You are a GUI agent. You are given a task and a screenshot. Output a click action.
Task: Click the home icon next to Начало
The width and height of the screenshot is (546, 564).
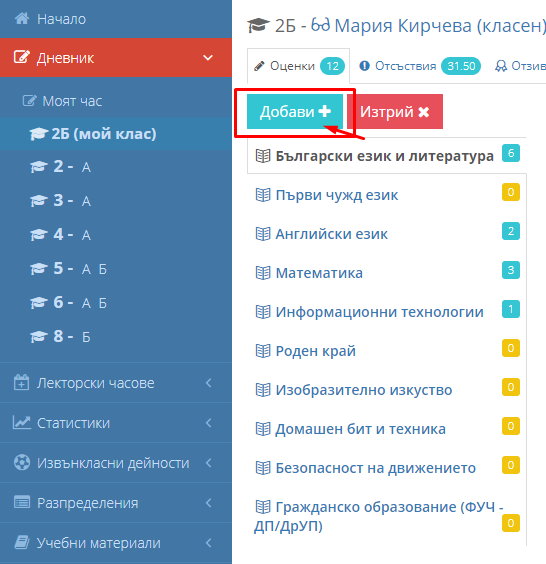(x=22, y=18)
